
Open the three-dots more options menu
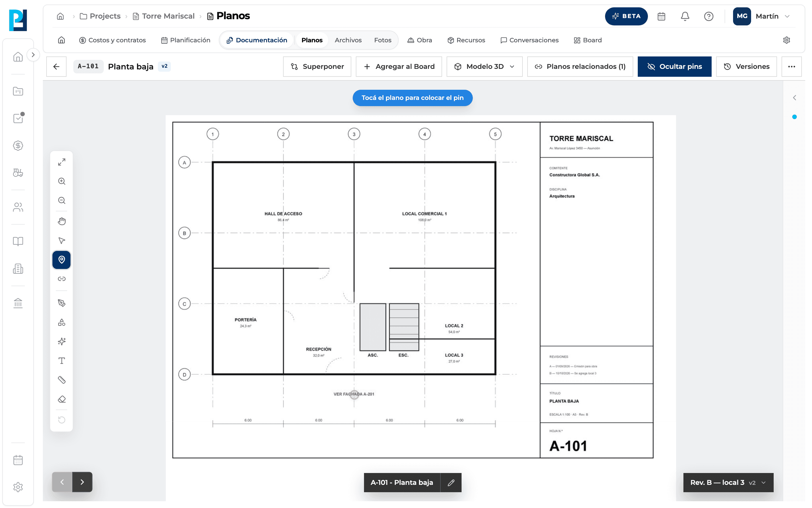pyautogui.click(x=791, y=67)
